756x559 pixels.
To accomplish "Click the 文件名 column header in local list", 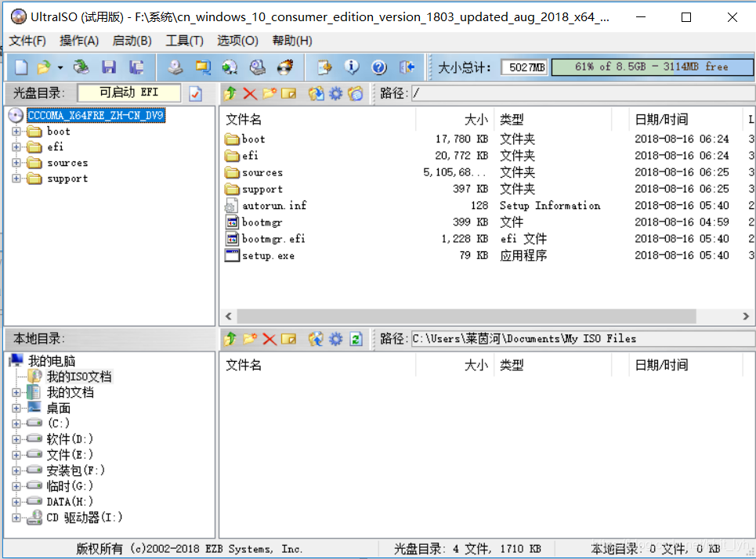I will click(x=318, y=366).
